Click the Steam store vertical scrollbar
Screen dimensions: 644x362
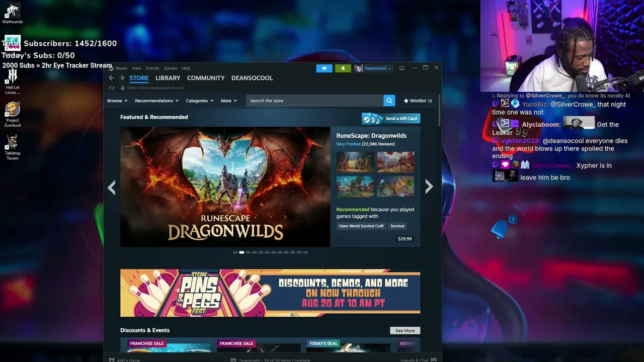(x=440, y=111)
